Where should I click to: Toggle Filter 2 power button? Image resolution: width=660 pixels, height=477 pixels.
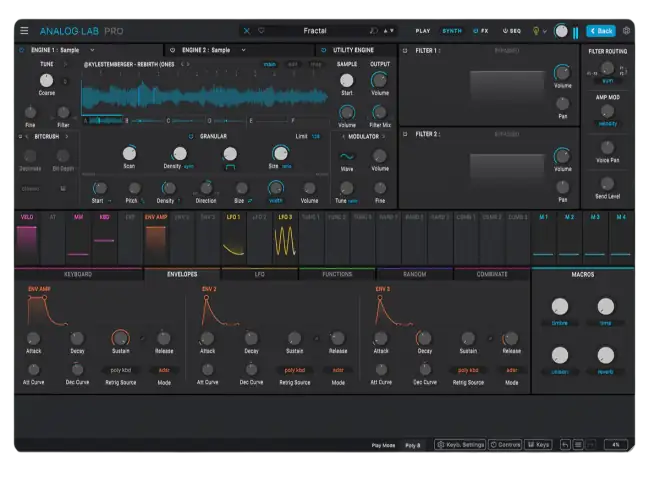(405, 134)
